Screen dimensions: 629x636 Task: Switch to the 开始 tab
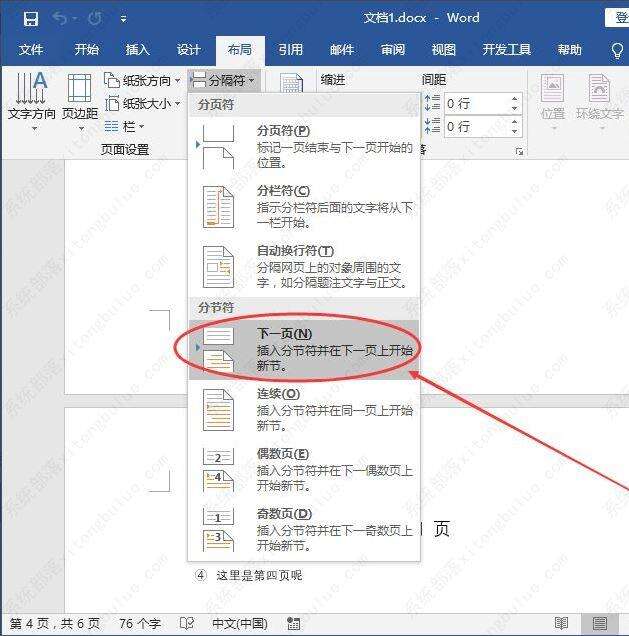tap(86, 49)
